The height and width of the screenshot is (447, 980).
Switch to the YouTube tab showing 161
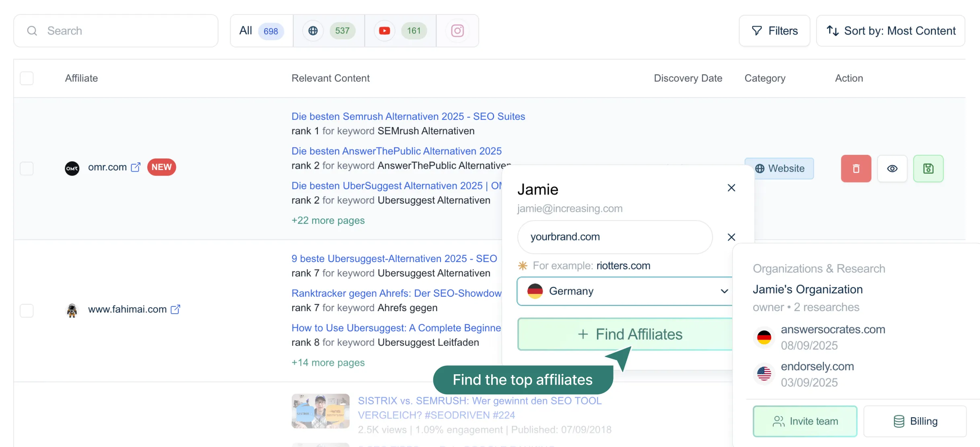tap(400, 31)
